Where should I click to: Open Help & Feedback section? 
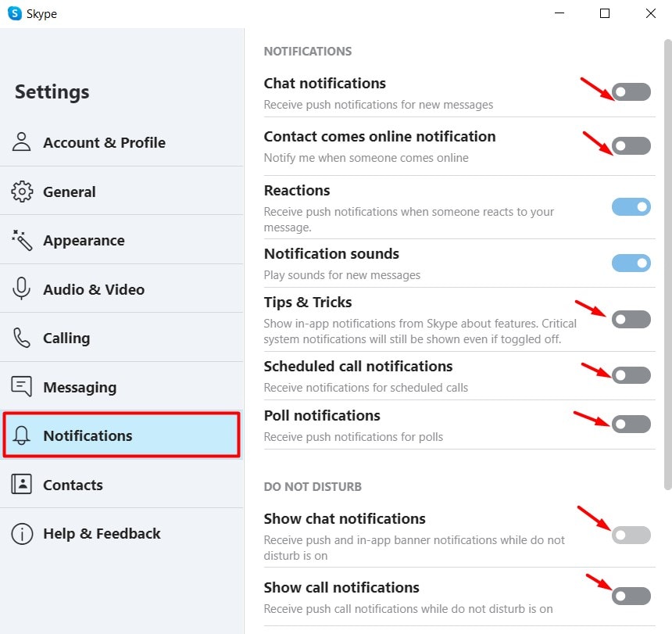point(122,533)
